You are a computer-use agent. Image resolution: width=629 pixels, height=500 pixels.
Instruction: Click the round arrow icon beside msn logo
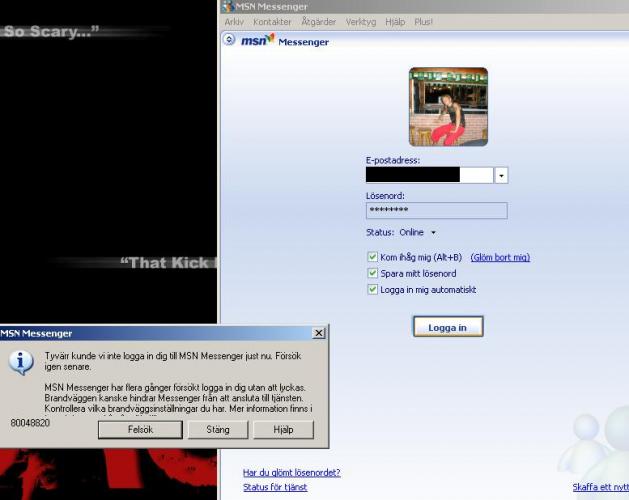pyautogui.click(x=229, y=40)
